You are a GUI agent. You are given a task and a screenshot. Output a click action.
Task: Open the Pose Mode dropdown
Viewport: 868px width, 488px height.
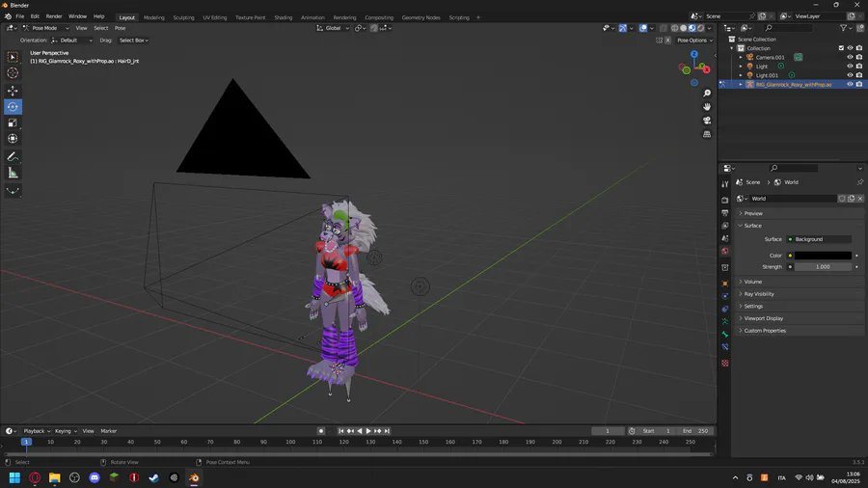pos(45,28)
